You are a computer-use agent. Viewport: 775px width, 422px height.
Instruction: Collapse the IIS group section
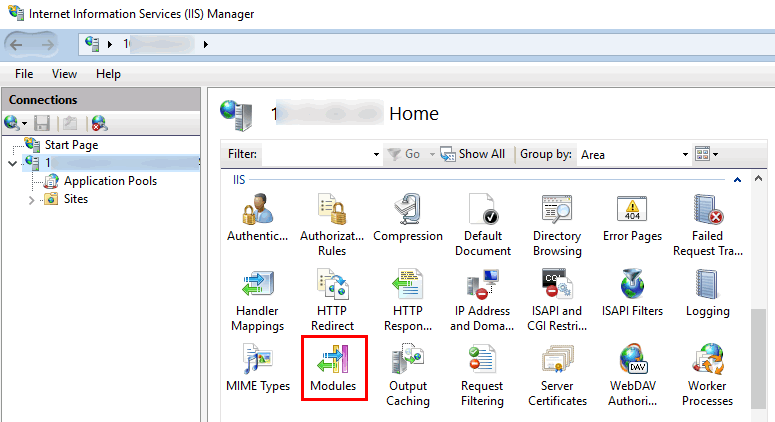[737, 180]
